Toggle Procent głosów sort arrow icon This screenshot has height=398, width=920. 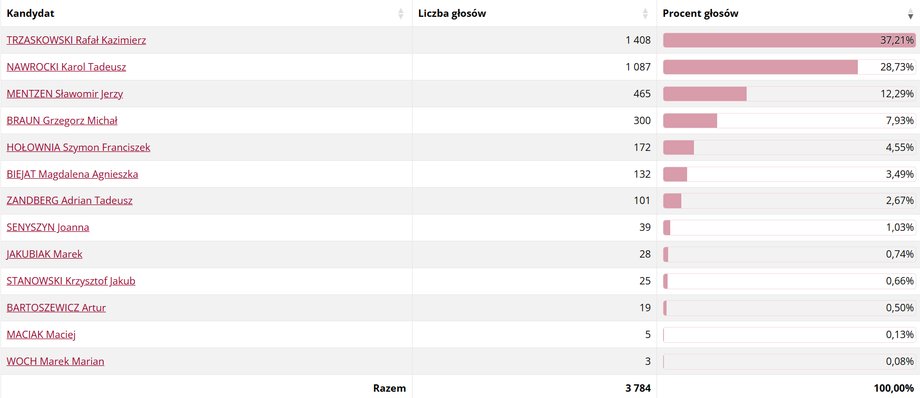point(911,14)
